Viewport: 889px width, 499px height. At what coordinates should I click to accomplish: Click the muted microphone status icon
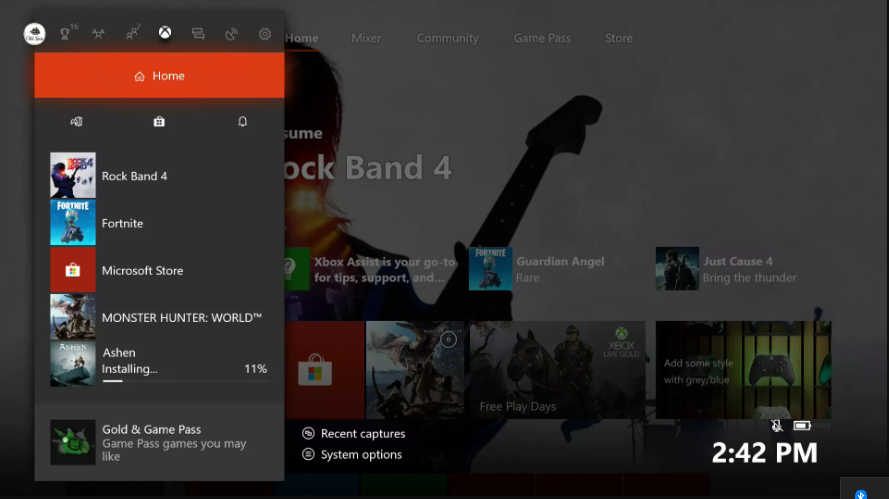[x=777, y=425]
